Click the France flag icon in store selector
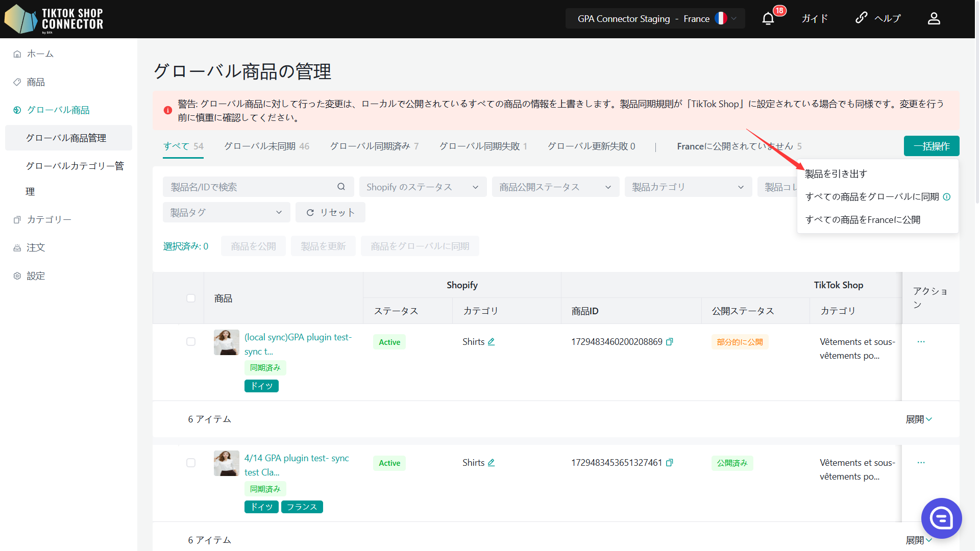This screenshot has width=980, height=551. [721, 19]
